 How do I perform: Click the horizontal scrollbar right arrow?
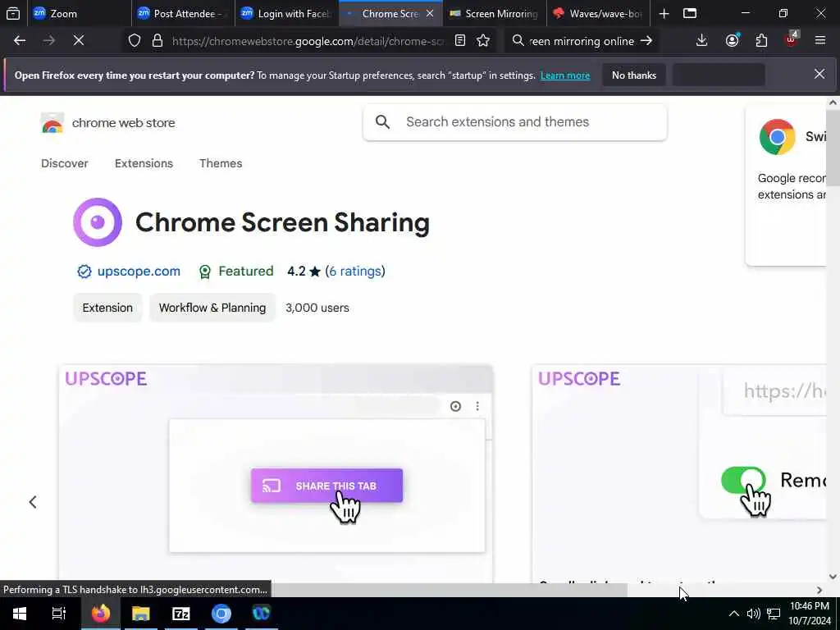[x=819, y=590]
